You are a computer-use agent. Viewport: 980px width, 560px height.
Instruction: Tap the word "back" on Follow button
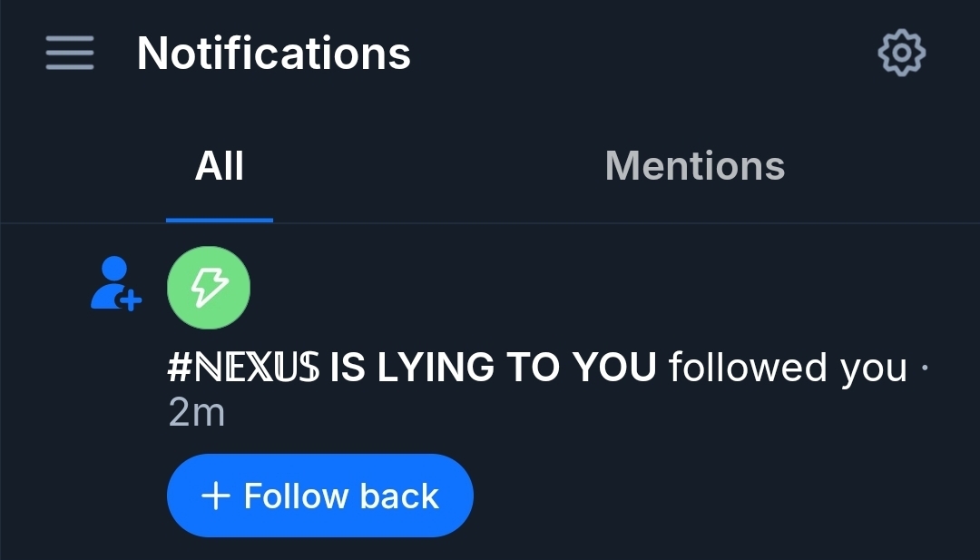(399, 496)
